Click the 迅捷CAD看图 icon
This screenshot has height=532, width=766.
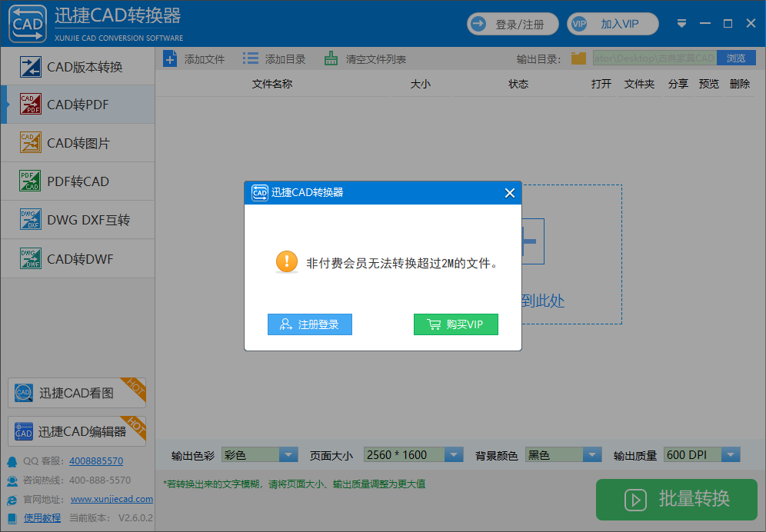coord(23,392)
